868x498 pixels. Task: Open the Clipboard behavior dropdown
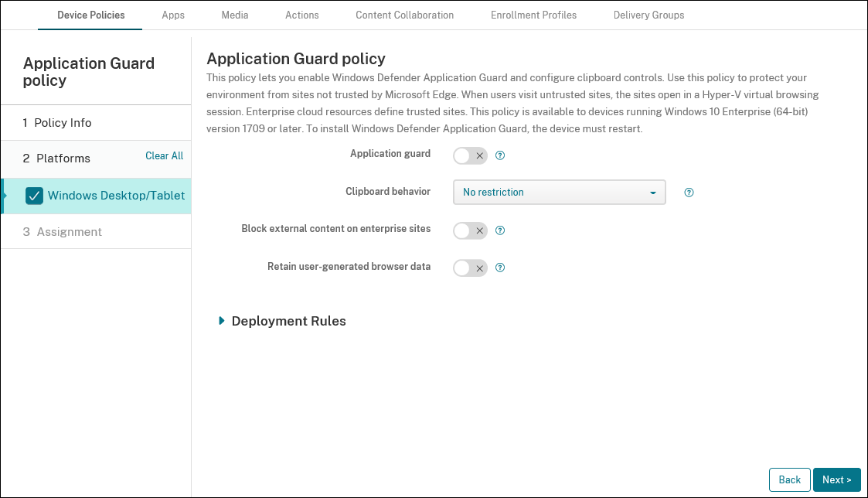653,192
